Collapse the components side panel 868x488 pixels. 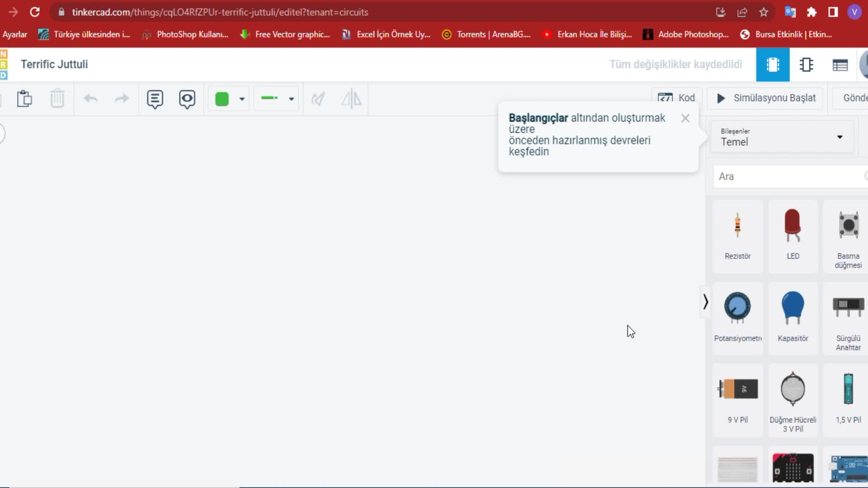[x=705, y=302]
